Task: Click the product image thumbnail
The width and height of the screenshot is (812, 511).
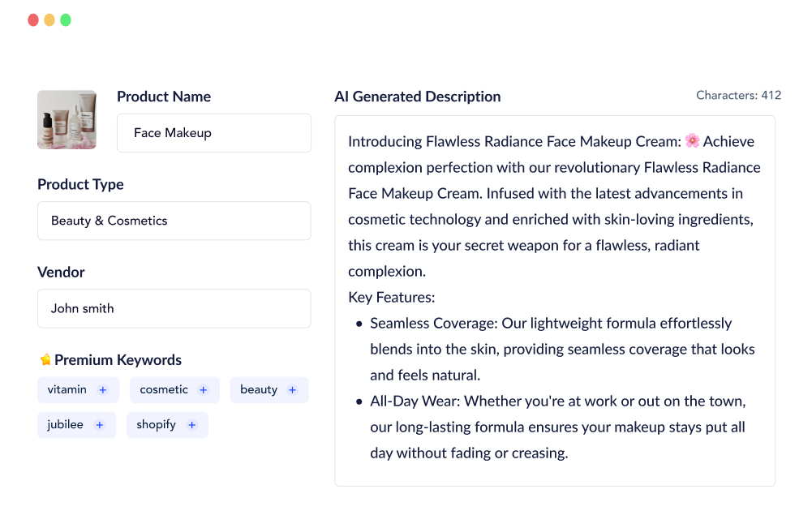Action: tap(67, 119)
